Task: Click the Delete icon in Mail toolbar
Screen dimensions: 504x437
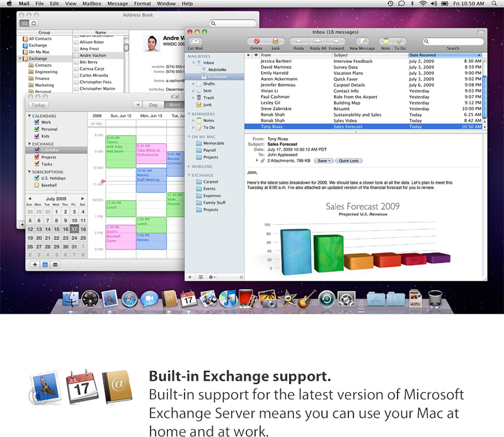Action: tap(256, 41)
